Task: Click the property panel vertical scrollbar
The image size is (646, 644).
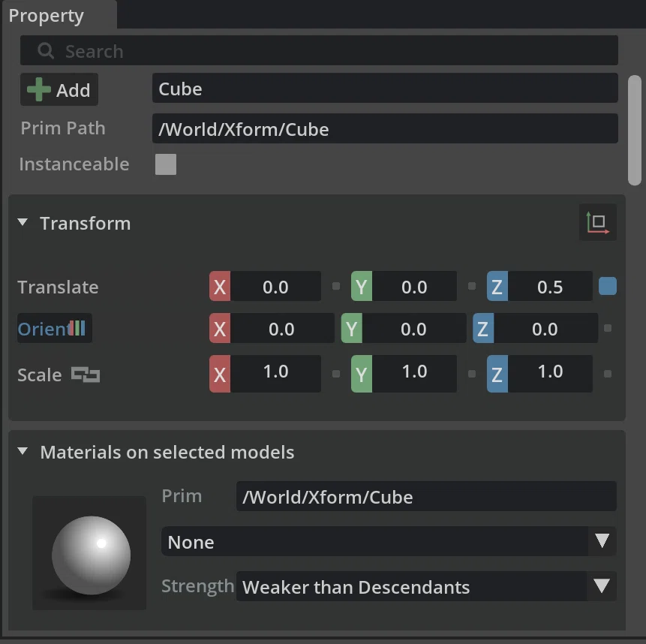Action: coord(634,130)
